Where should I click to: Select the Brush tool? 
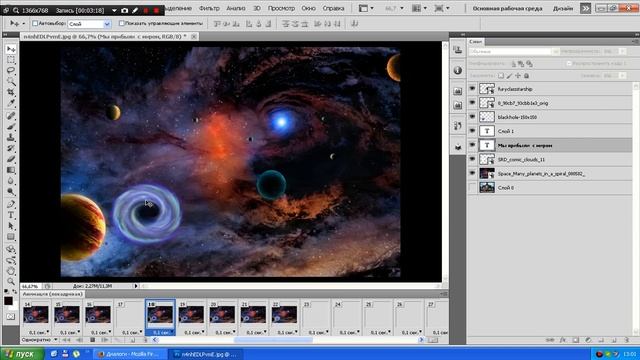tap(11, 127)
